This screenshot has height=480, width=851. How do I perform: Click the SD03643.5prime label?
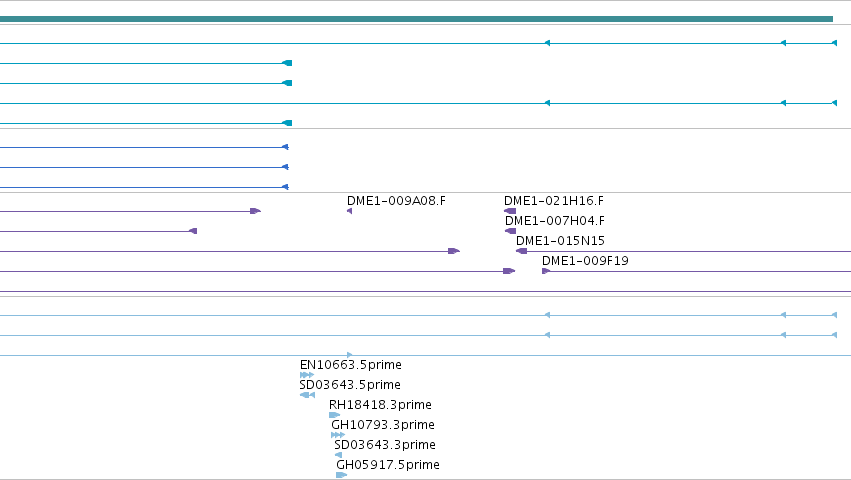[x=350, y=385]
